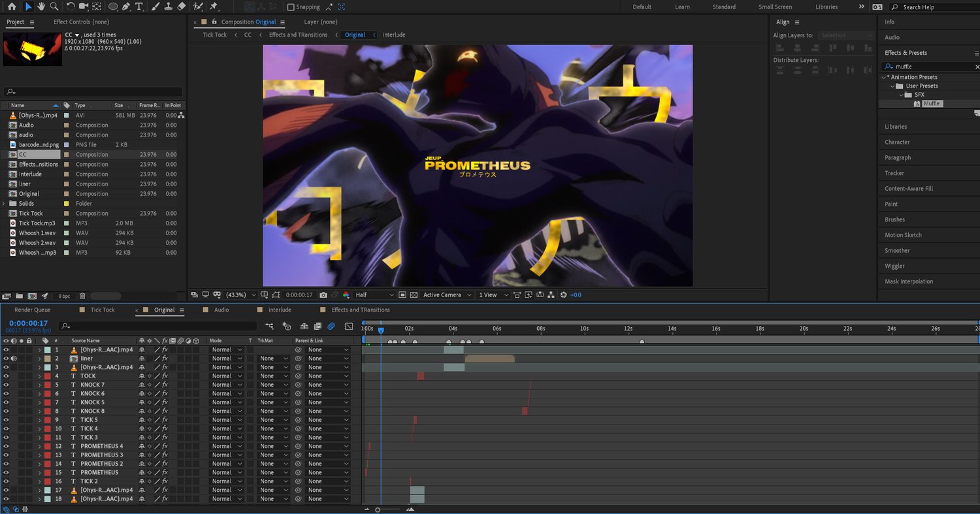Take a snapshot with the camera icon

323,295
